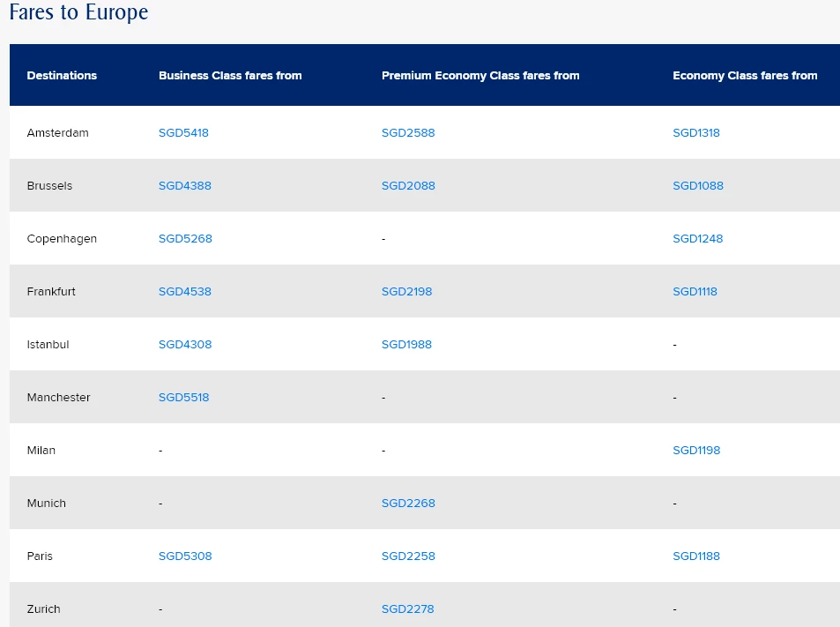Click Amsterdam Premium Economy fare SGD2588
This screenshot has height=627, width=840.
click(x=408, y=133)
